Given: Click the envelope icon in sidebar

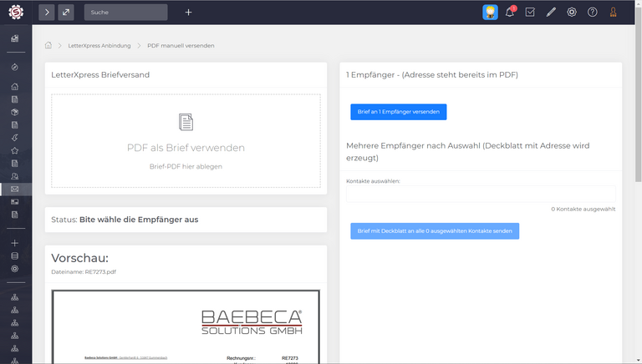Looking at the screenshot, I should 15,189.
